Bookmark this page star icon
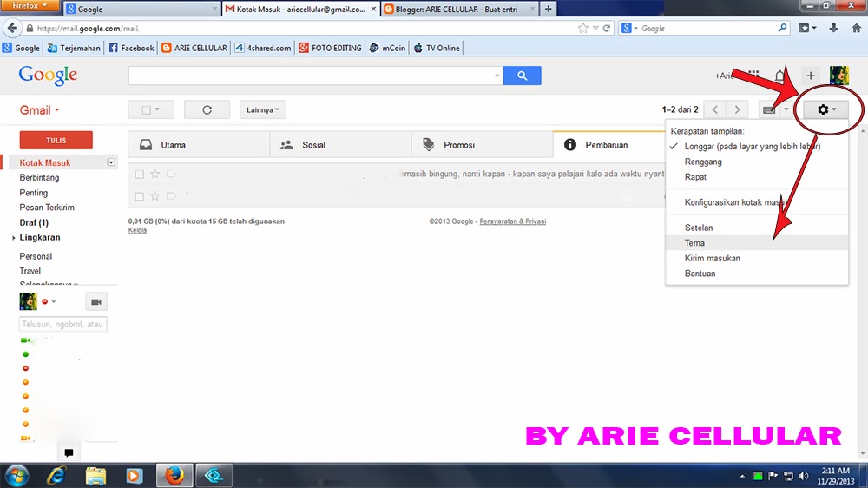 coord(583,29)
